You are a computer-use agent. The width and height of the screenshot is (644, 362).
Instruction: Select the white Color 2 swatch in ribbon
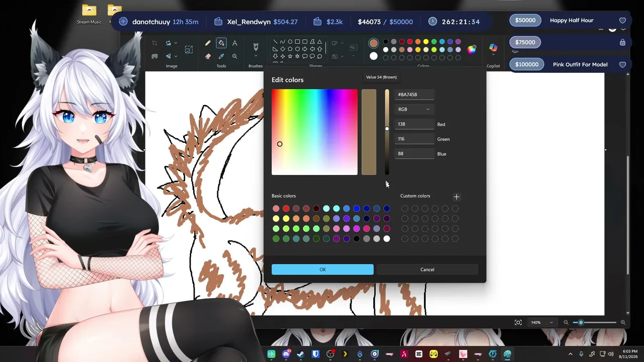point(373,56)
